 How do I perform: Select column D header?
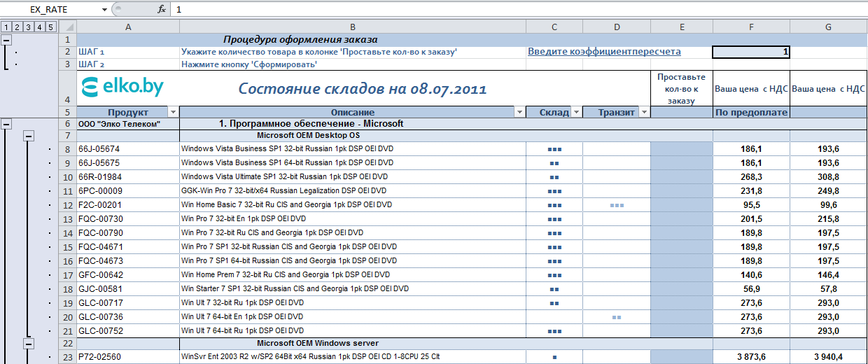click(x=617, y=27)
